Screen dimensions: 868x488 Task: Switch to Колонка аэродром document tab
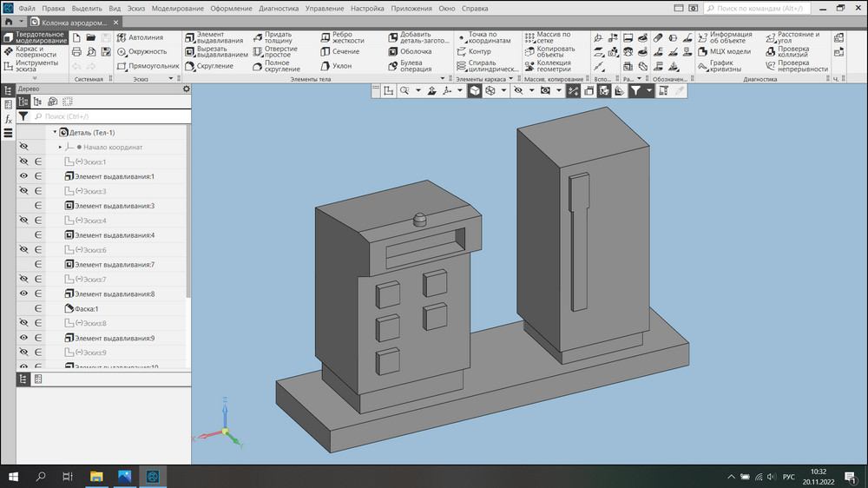(75, 23)
